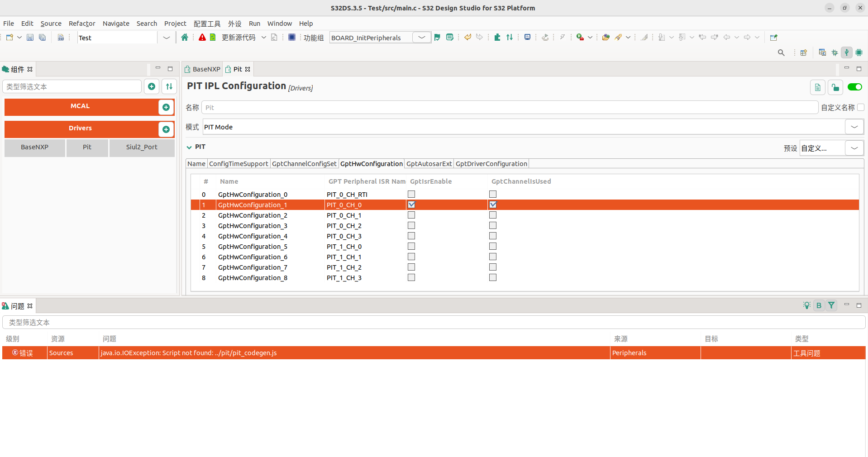Toggle the green enable switch for Pit configuration
This screenshot has width=868, height=457.
[x=855, y=87]
